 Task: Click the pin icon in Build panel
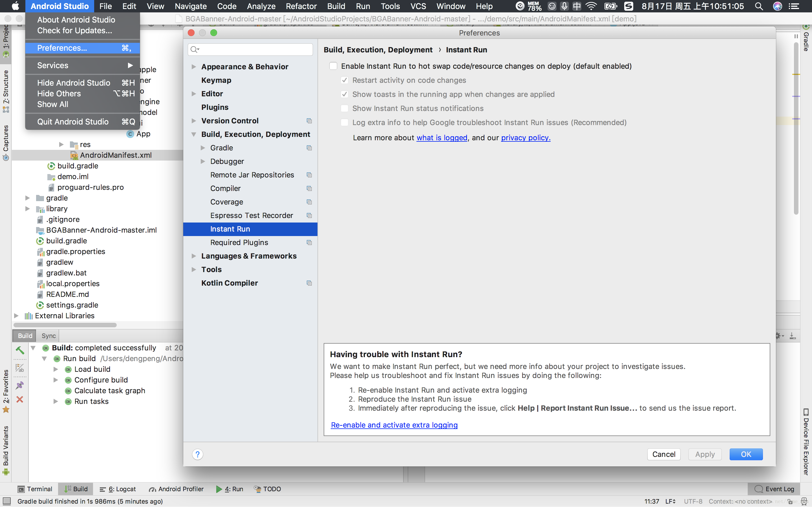[x=20, y=385]
